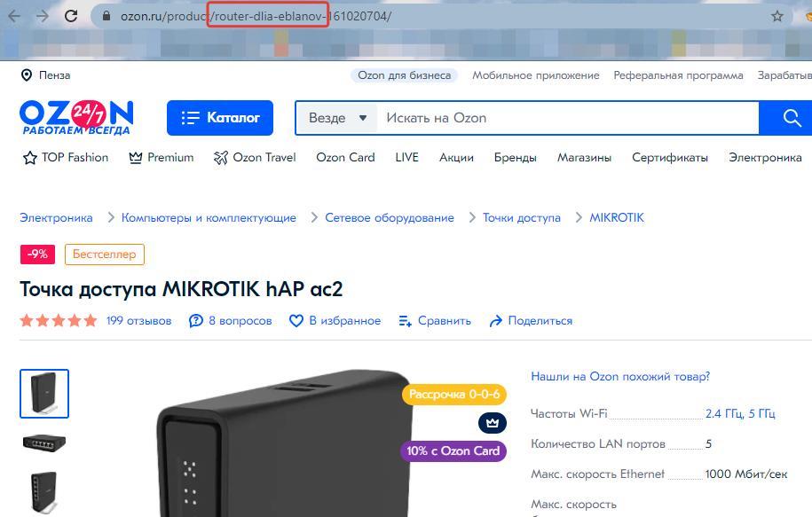Go to Компьютеры и комплектующие breadcrumb
The image size is (812, 517).
click(209, 218)
